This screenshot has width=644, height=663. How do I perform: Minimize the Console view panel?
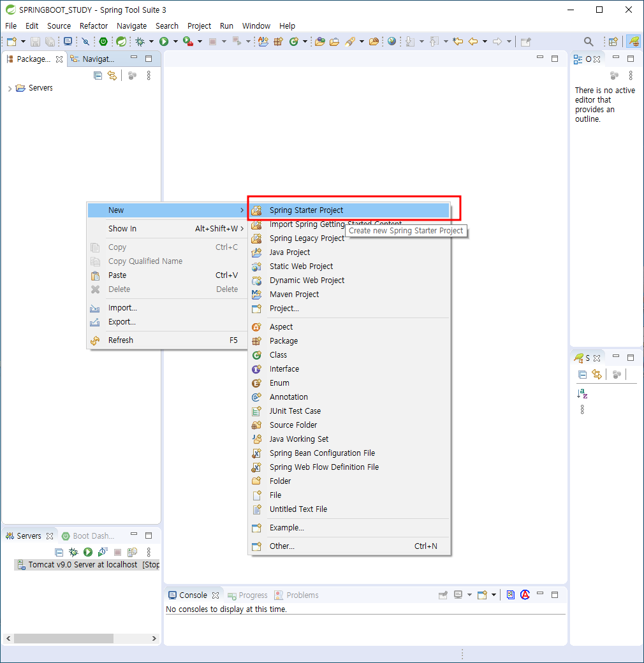pos(540,594)
